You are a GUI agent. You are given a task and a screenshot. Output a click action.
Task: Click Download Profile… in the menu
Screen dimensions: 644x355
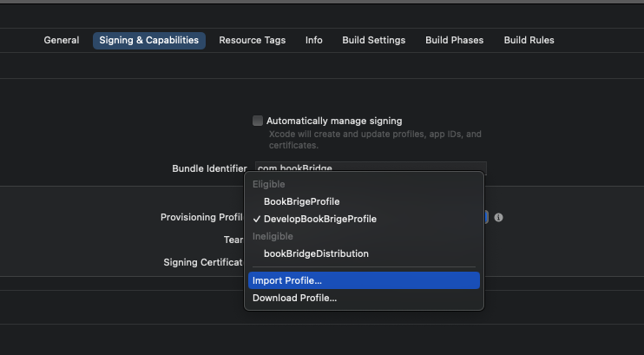pyautogui.click(x=294, y=298)
